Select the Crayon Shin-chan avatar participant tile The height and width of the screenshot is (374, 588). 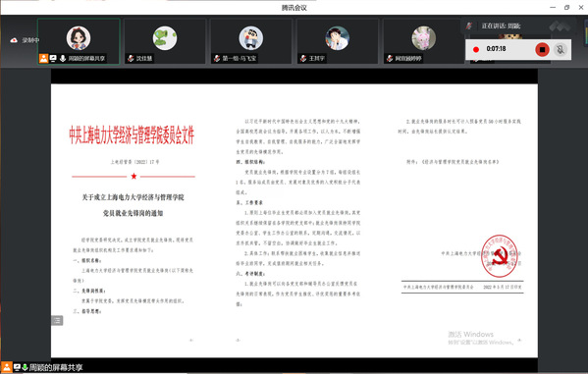(x=251, y=41)
